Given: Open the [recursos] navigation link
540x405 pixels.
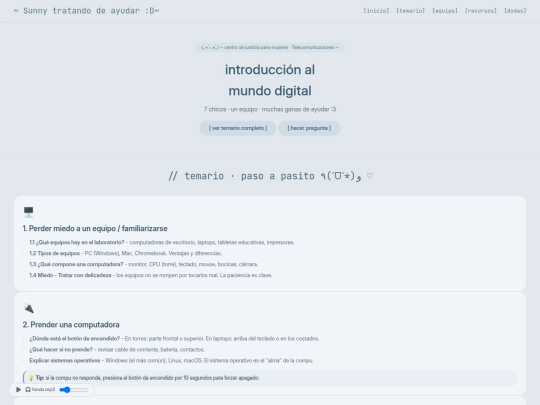Looking at the screenshot, I should click(x=480, y=11).
